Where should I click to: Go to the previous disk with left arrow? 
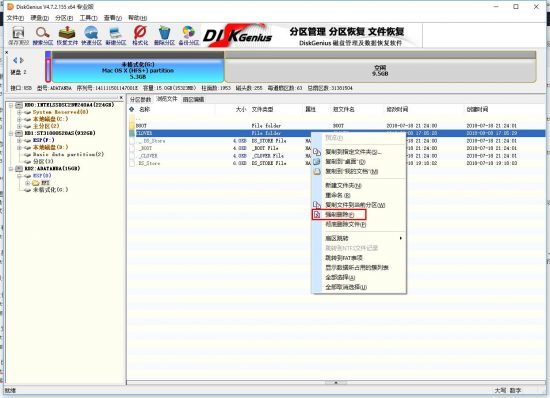[15, 60]
